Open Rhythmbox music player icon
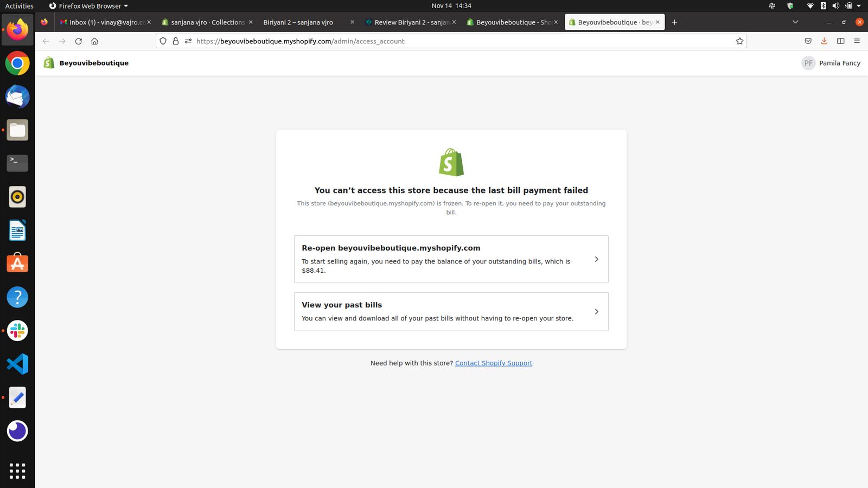 (x=17, y=197)
